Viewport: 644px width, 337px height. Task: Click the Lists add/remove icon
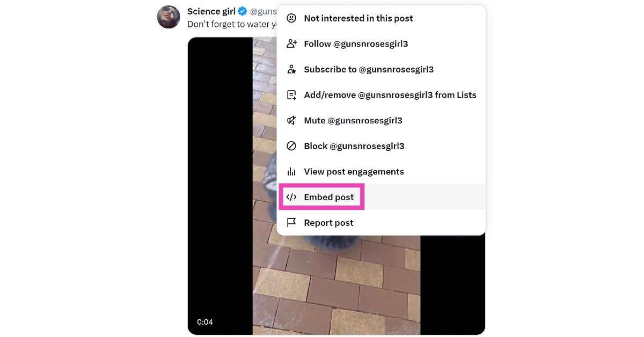291,95
